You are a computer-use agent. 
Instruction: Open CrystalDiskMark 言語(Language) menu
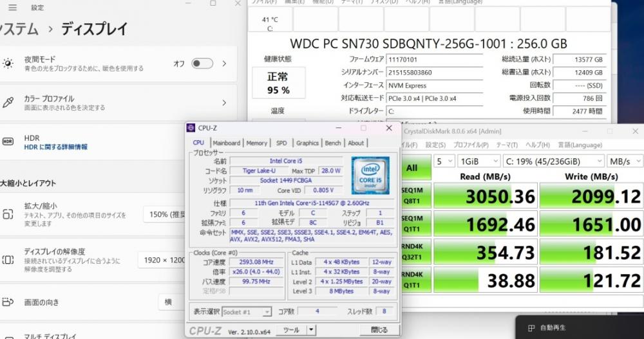[580, 145]
